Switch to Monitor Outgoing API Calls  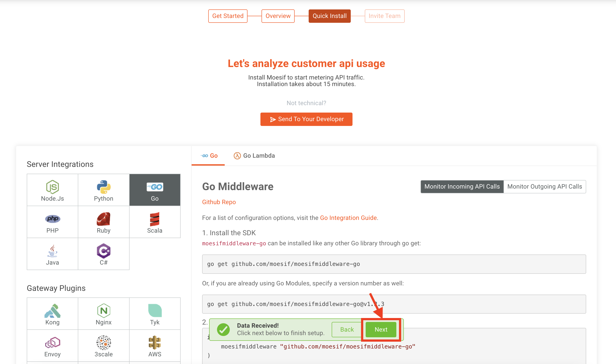point(544,187)
